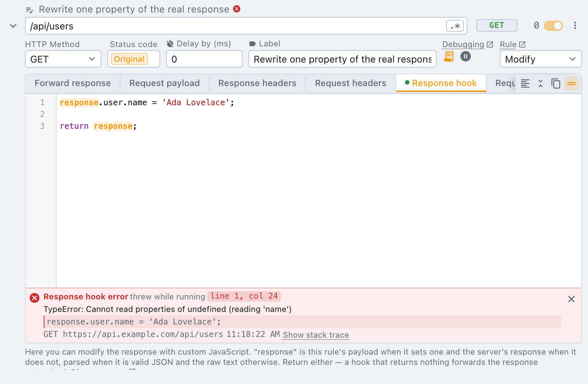Switch to the Forward response tab
The height and width of the screenshot is (384, 588).
click(73, 83)
